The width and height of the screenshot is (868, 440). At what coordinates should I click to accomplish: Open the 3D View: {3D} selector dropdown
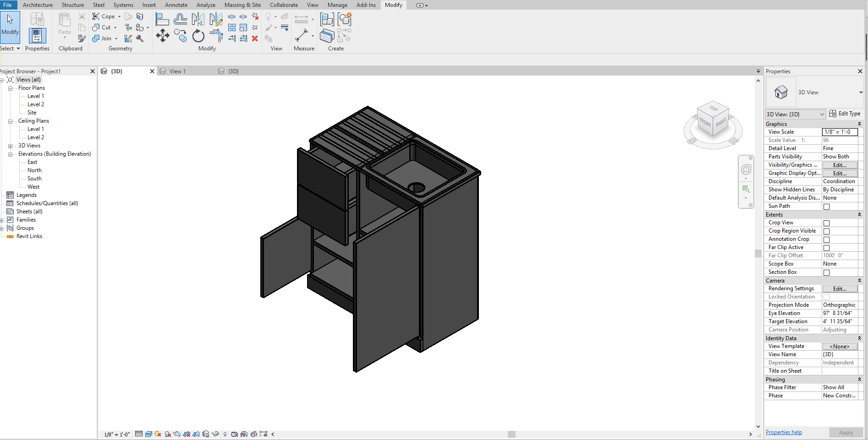(823, 114)
